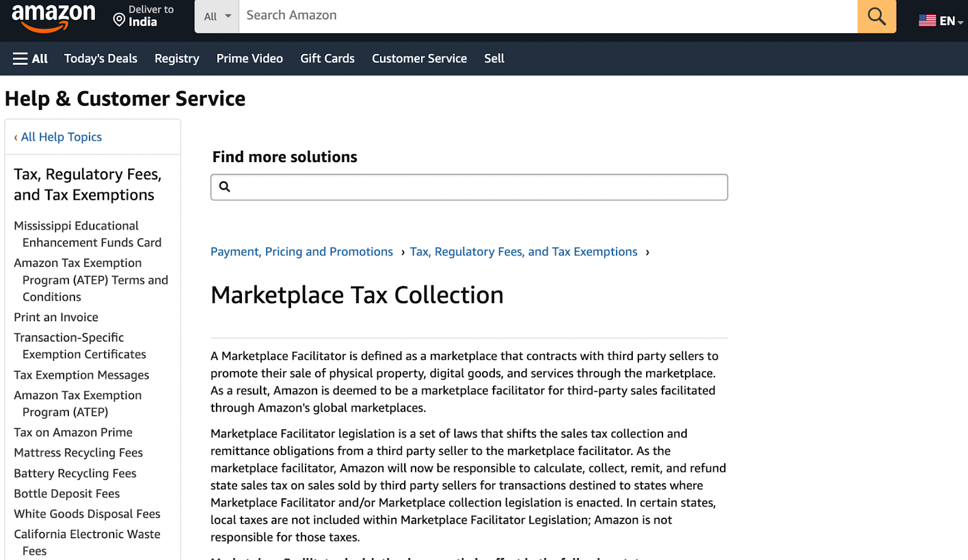Open Bottle Deposit Fees topic
Image resolution: width=968 pixels, height=560 pixels.
click(x=67, y=493)
